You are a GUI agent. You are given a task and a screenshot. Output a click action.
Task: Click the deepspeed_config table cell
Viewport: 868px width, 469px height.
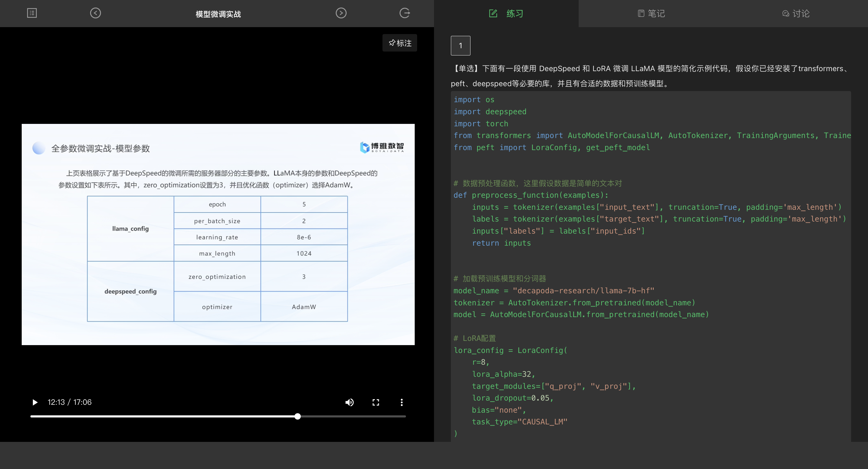tap(131, 291)
